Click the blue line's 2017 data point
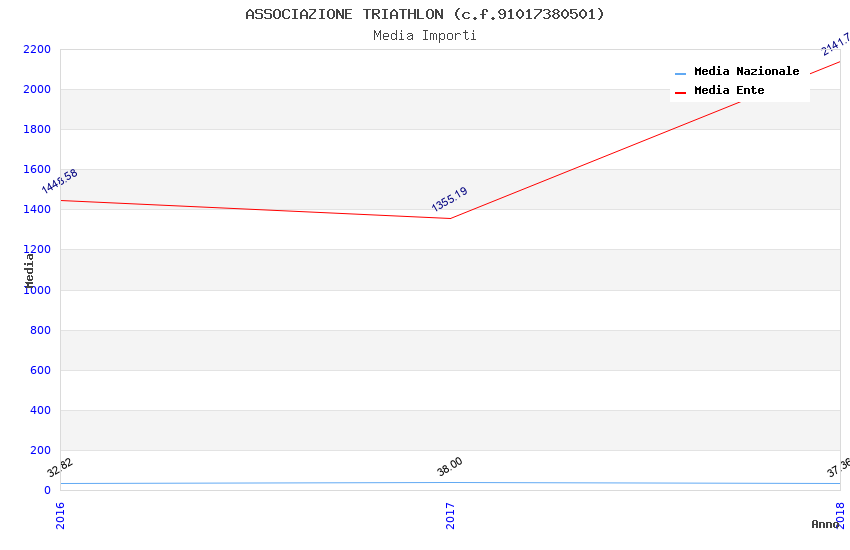Screen dimensions: 850x550 point(450,482)
